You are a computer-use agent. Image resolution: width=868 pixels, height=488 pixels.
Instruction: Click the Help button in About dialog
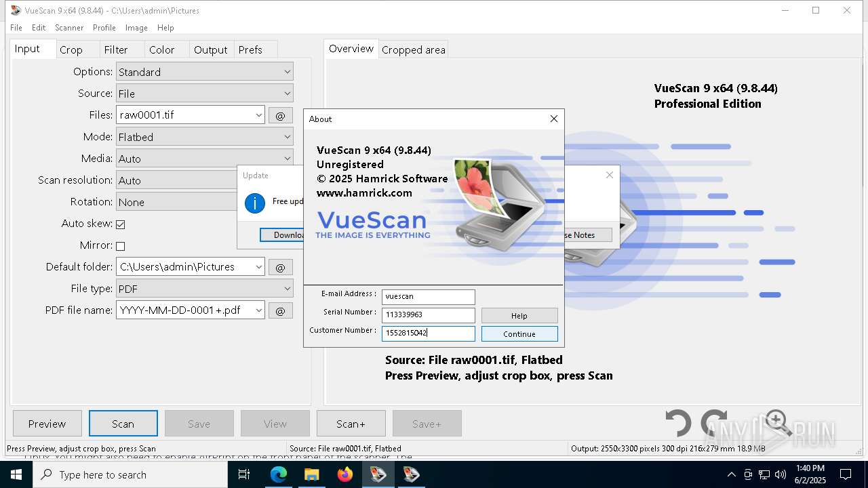519,316
